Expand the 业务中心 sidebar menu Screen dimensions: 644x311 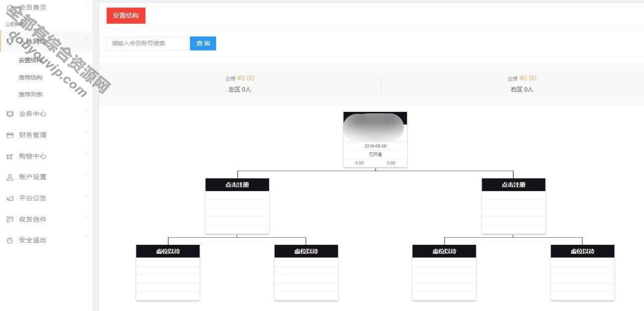tap(33, 114)
